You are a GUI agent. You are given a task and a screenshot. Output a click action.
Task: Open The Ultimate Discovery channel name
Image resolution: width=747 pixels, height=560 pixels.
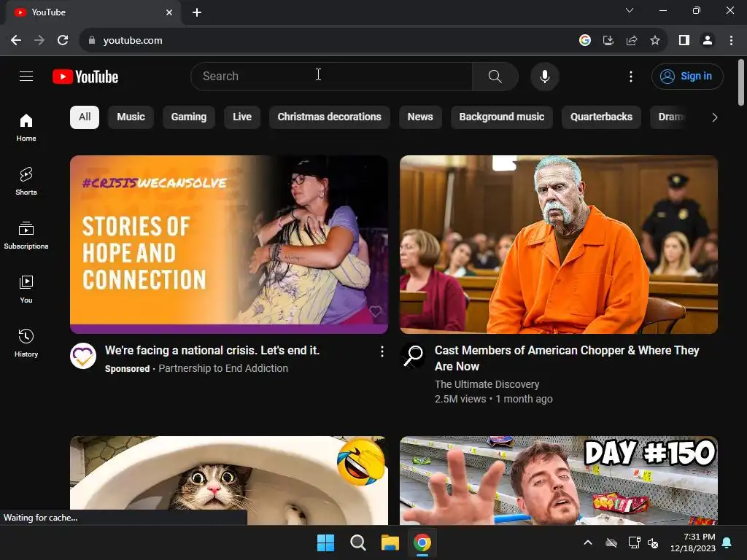(487, 384)
